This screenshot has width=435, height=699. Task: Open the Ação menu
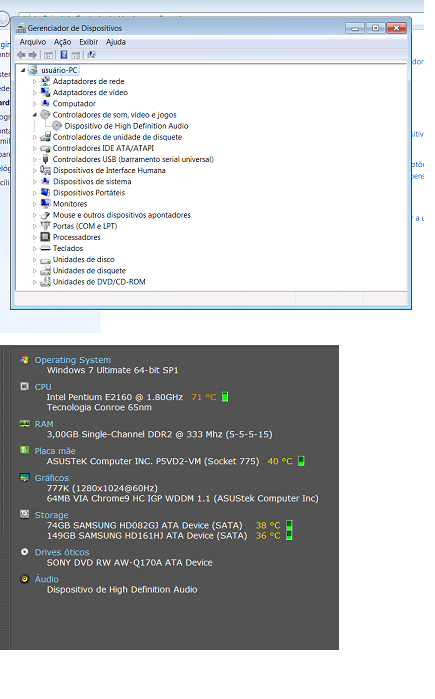pyautogui.click(x=62, y=42)
